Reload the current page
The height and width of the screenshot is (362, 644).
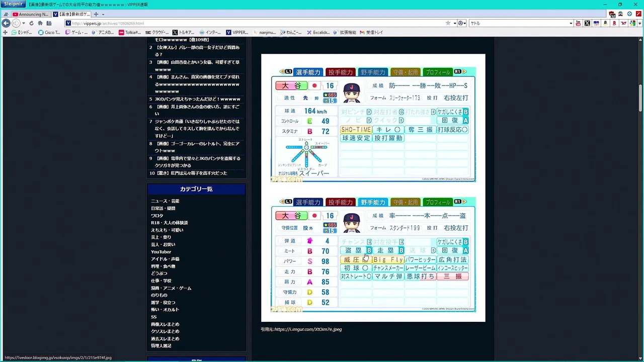(31, 23)
